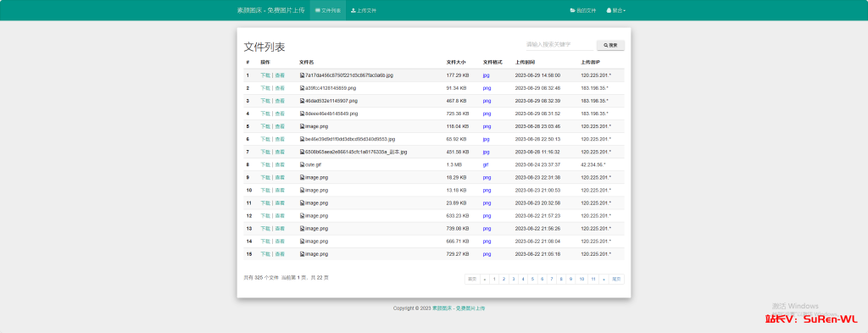
Task: Download cute.gif via 下载 link
Action: (265, 164)
